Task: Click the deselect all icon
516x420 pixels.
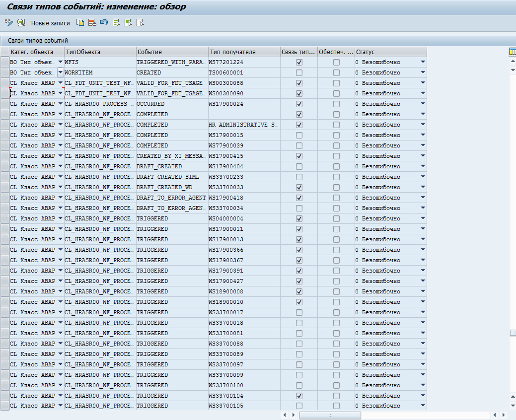Action: coord(140,23)
